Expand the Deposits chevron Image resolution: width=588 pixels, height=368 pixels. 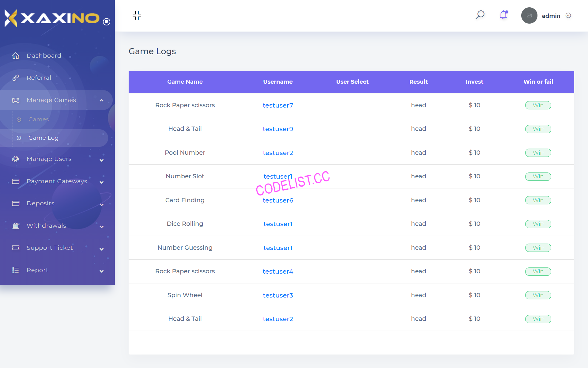(101, 205)
